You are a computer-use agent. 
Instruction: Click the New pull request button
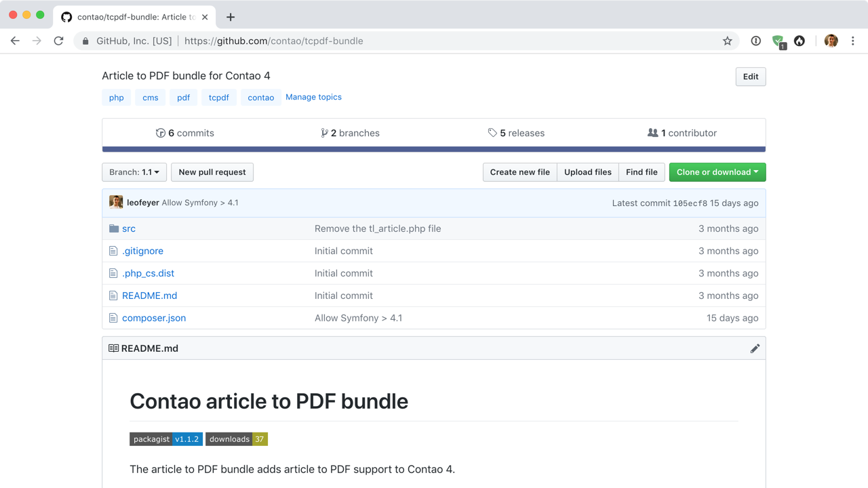(x=212, y=172)
